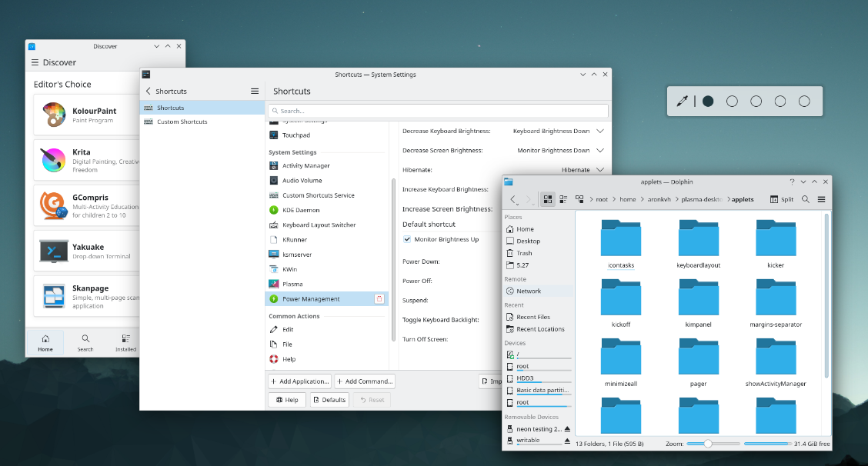Select ksmserver in the component list
Viewport: 868px width, 466px height.
coord(327,255)
